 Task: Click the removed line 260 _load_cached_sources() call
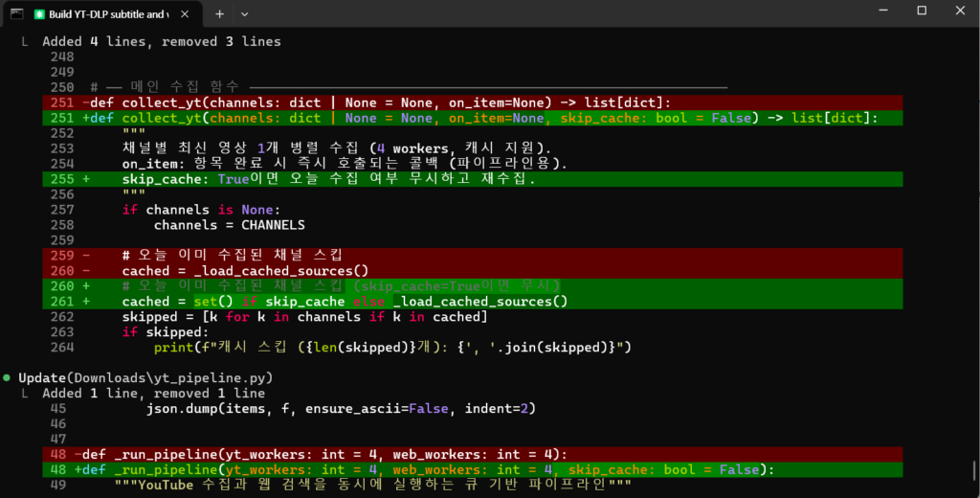pyautogui.click(x=245, y=271)
